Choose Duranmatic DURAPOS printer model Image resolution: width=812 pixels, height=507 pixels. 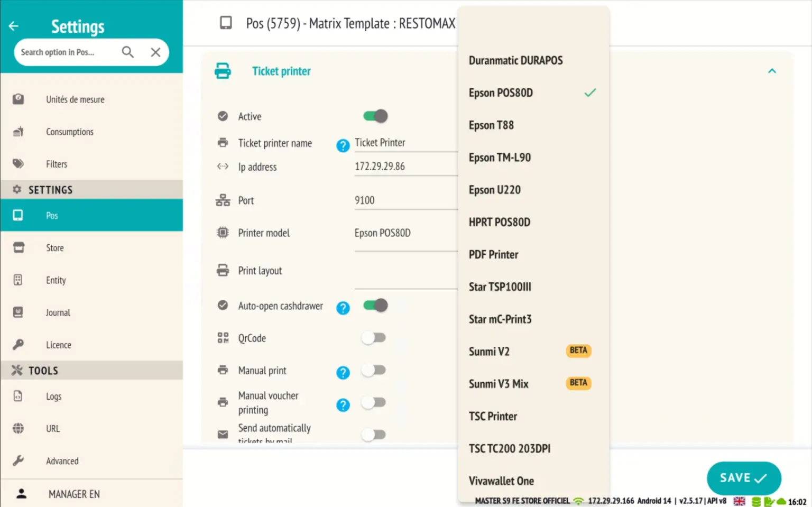tap(534, 60)
